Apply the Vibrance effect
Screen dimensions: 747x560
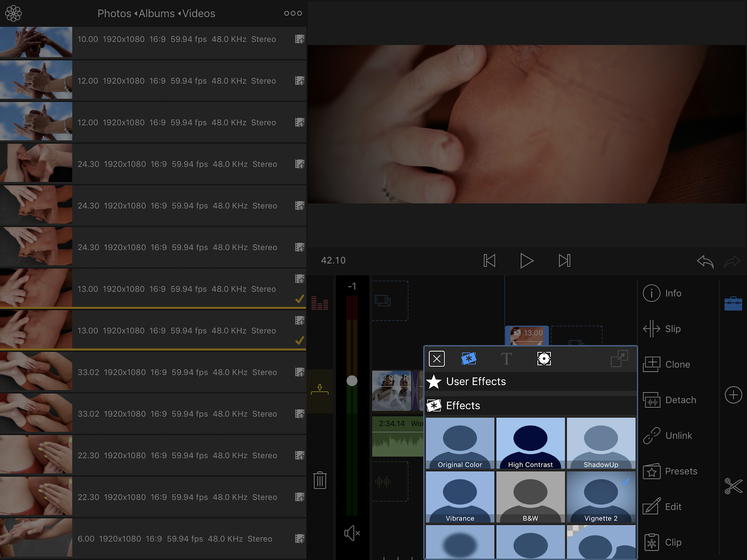(x=460, y=497)
